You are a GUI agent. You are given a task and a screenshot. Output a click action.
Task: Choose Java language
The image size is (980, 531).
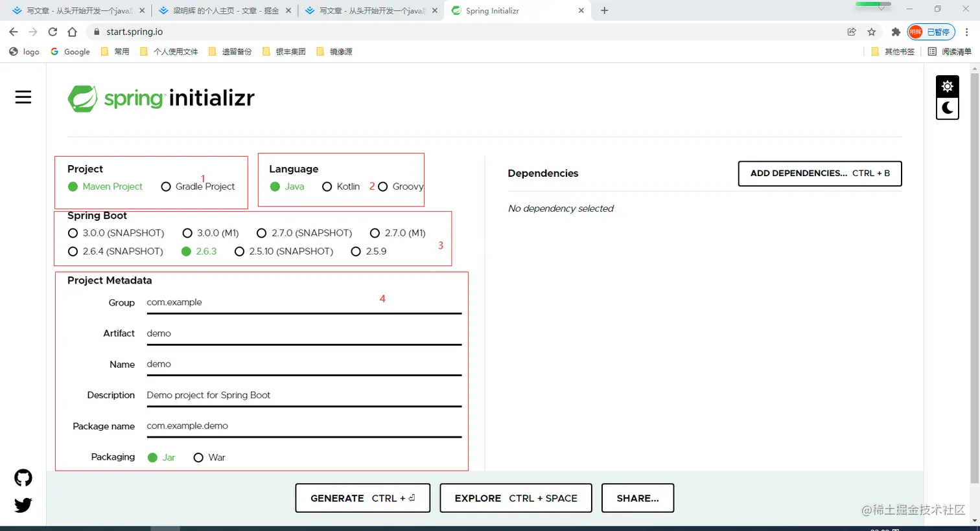[287, 186]
